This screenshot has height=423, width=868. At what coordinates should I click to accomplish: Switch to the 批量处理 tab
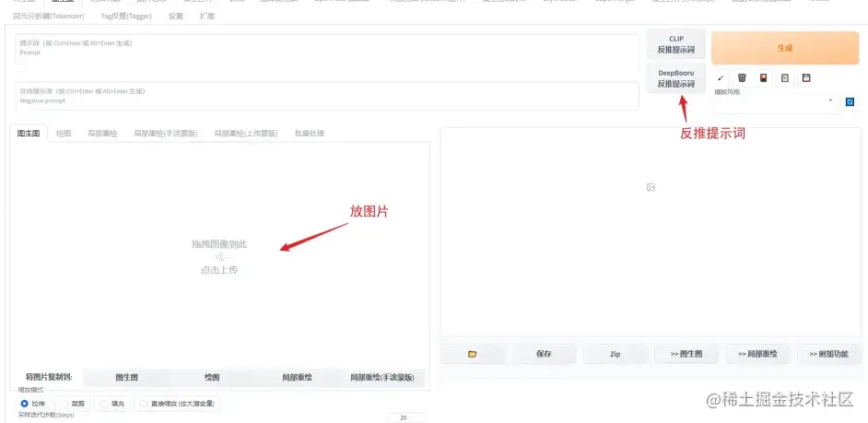point(310,134)
